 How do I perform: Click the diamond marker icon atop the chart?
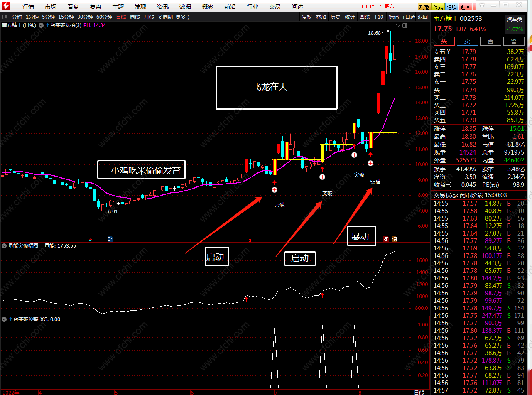tap(397, 25)
